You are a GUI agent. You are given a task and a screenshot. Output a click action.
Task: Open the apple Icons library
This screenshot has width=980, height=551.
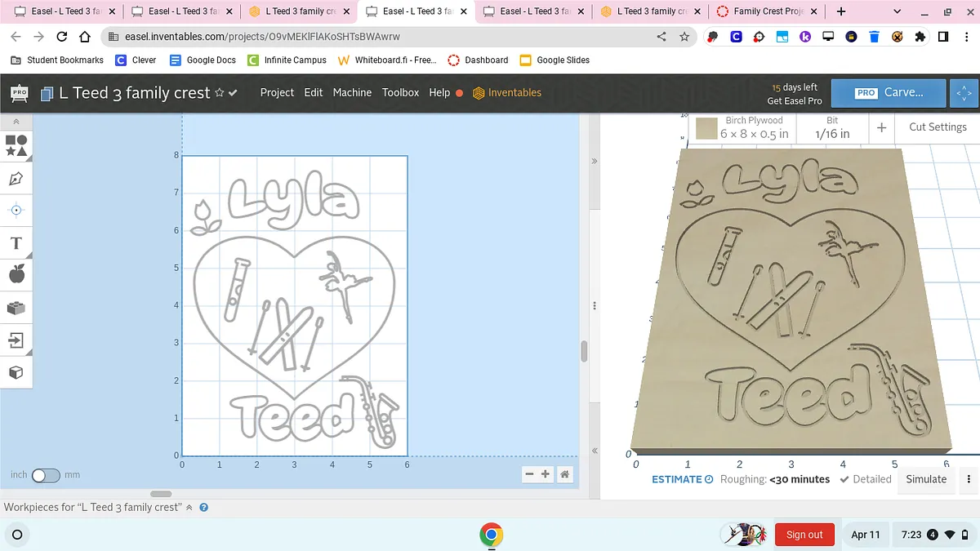pyautogui.click(x=16, y=274)
